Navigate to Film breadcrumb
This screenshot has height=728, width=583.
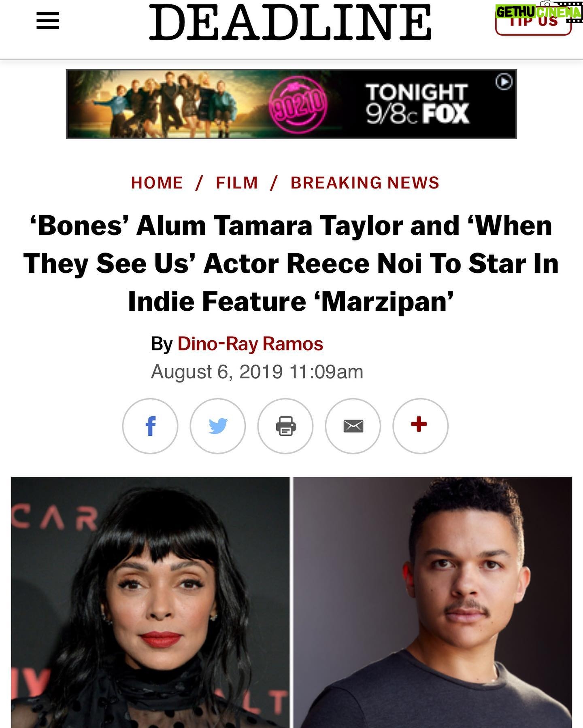click(237, 183)
